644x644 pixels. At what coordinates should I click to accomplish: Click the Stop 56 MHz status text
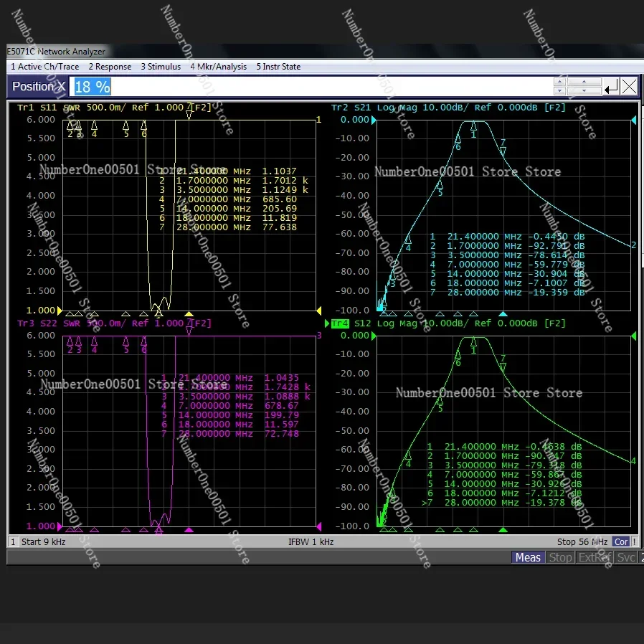(x=582, y=541)
